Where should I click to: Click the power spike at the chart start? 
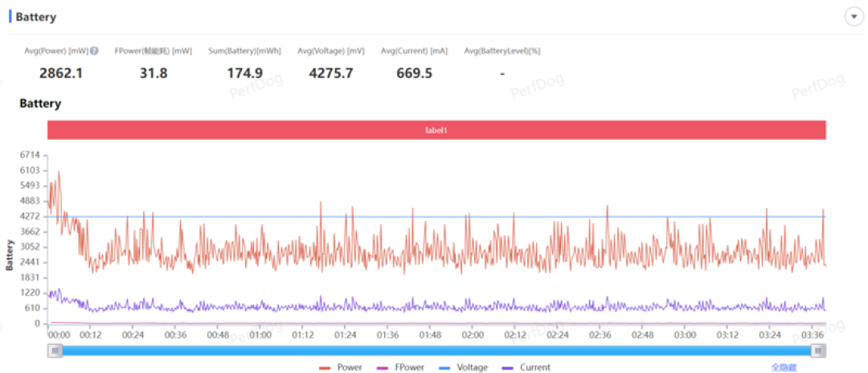point(59,172)
